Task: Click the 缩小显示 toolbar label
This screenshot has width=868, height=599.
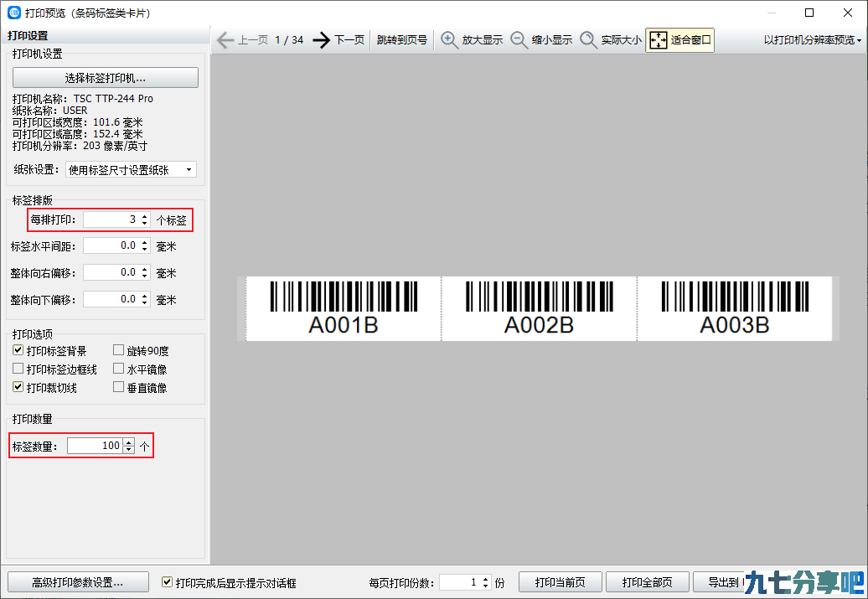Action: coord(552,40)
